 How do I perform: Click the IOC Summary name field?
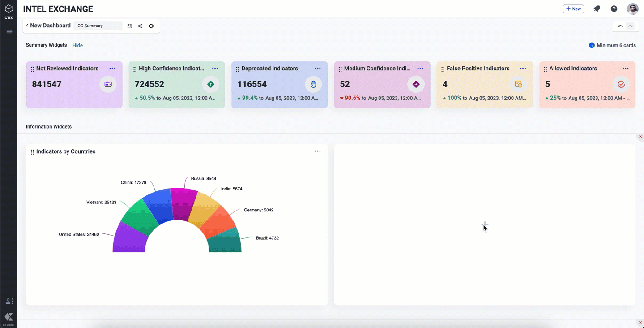[98, 26]
